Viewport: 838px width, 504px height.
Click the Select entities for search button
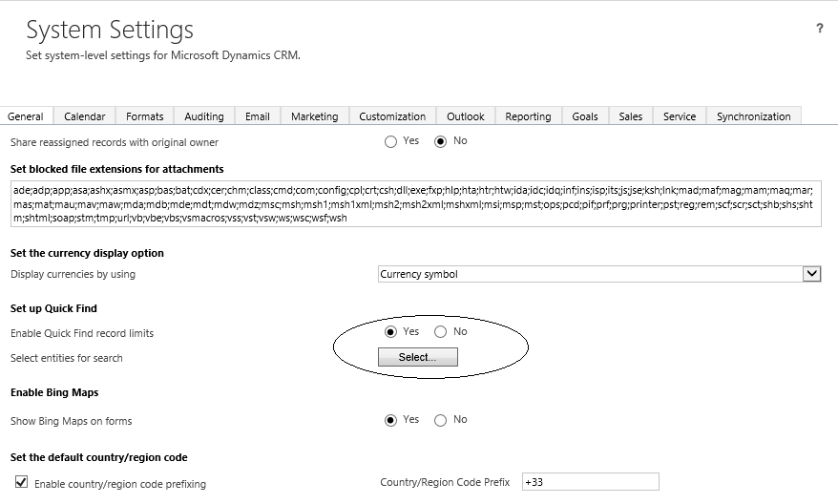click(x=418, y=357)
